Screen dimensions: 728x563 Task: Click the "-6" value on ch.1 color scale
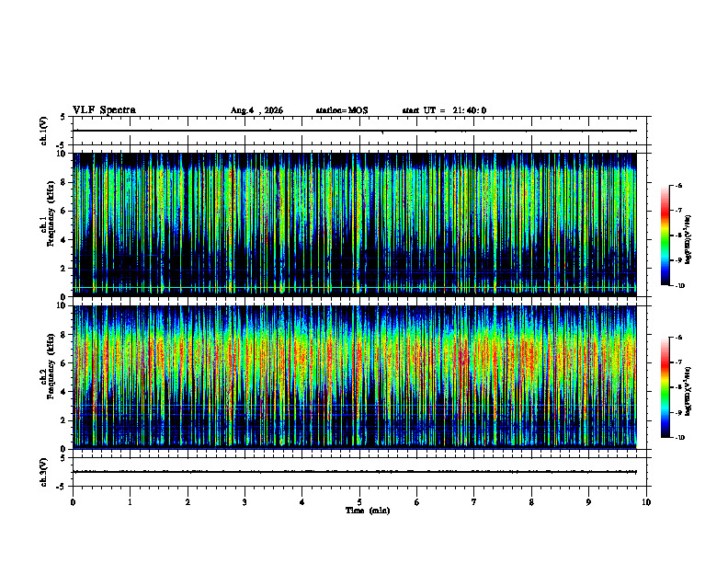pos(679,185)
